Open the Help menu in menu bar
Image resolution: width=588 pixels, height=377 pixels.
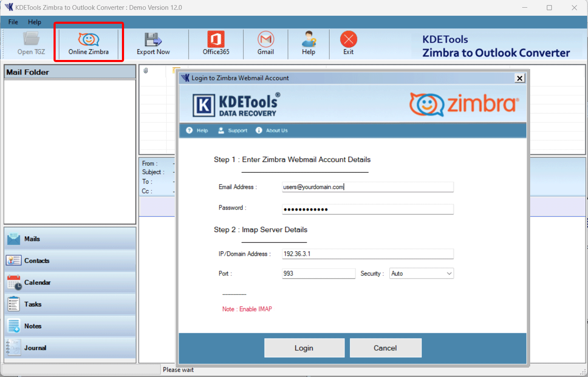(34, 22)
